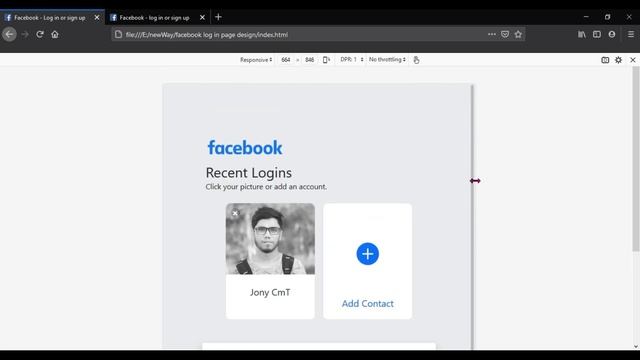Click the address bar URL

[x=207, y=35]
